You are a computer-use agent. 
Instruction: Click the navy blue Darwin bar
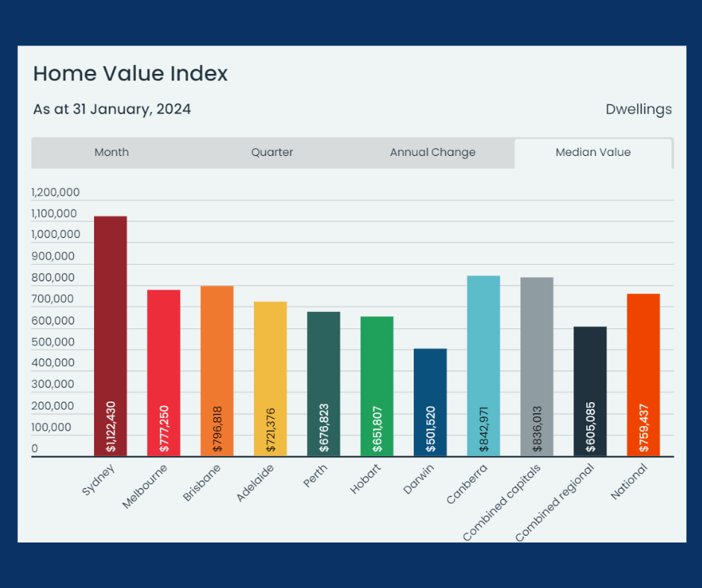430,402
